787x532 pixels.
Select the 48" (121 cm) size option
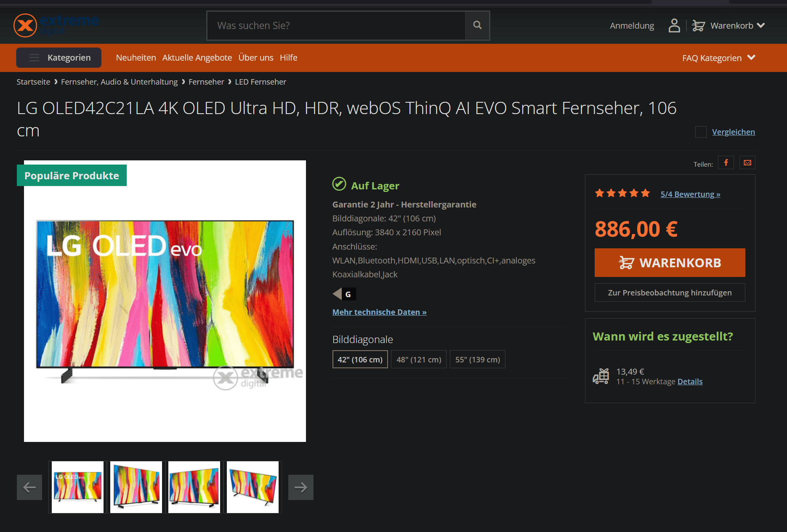419,359
